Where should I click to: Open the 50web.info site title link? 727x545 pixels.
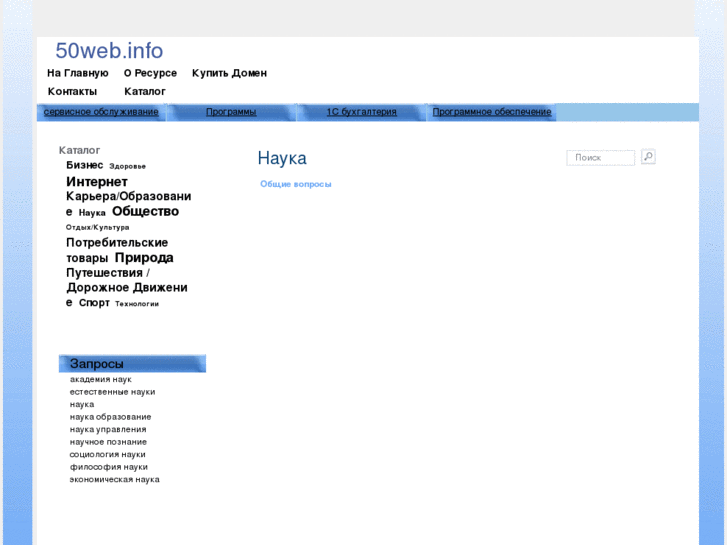click(109, 51)
